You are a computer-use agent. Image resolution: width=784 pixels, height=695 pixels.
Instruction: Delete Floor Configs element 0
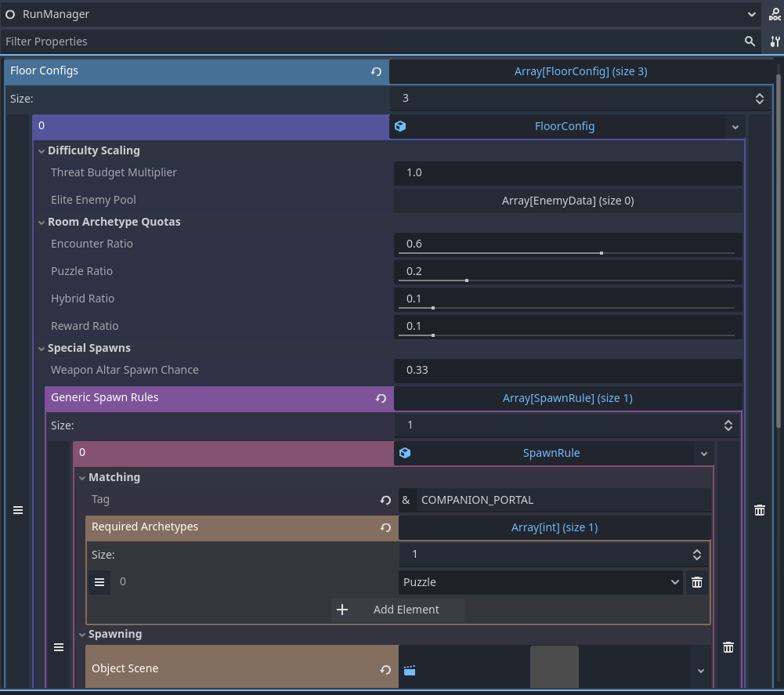point(760,510)
